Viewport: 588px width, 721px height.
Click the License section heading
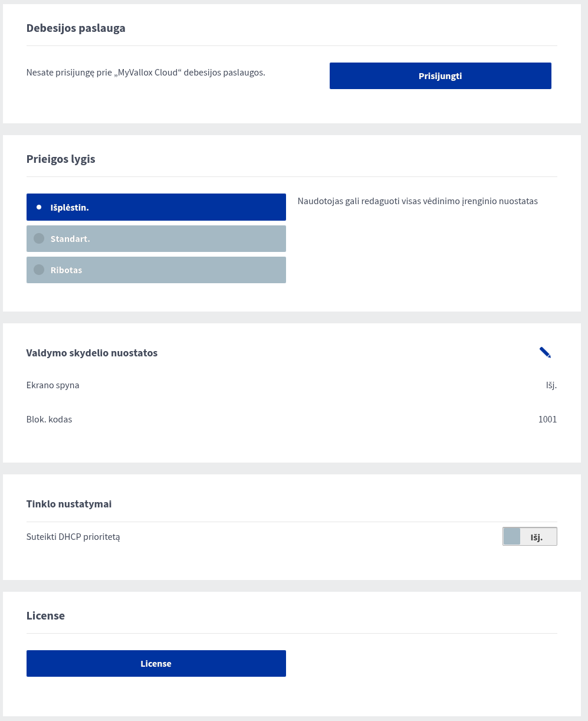pyautogui.click(x=45, y=615)
